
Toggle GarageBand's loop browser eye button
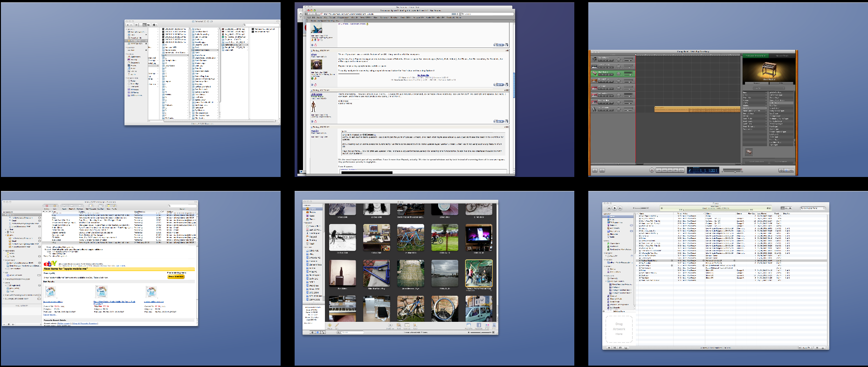(x=781, y=170)
